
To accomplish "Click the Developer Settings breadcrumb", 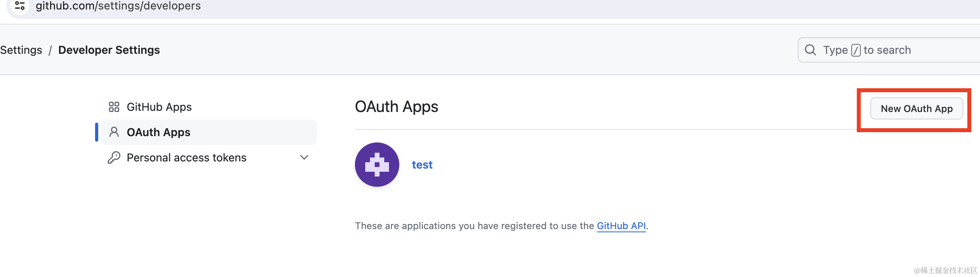I will click(109, 50).
